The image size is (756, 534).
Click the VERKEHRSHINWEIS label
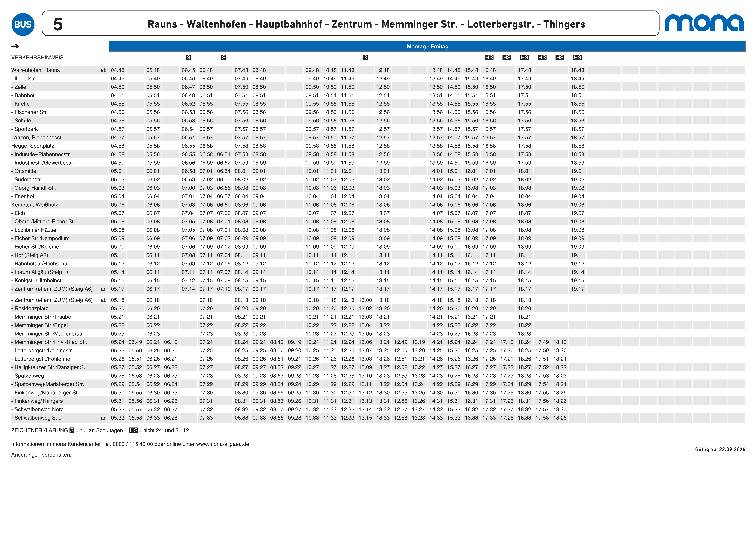[x=37, y=58]
